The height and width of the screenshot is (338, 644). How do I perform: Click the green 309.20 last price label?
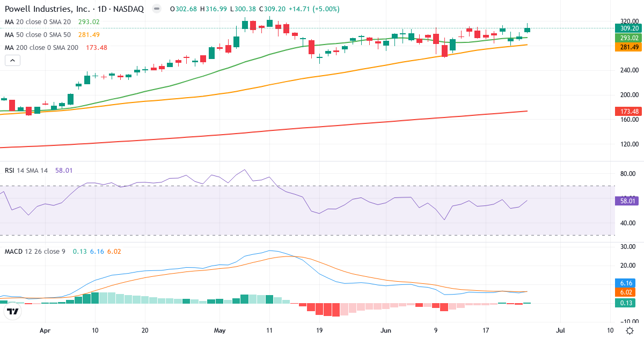pyautogui.click(x=628, y=28)
